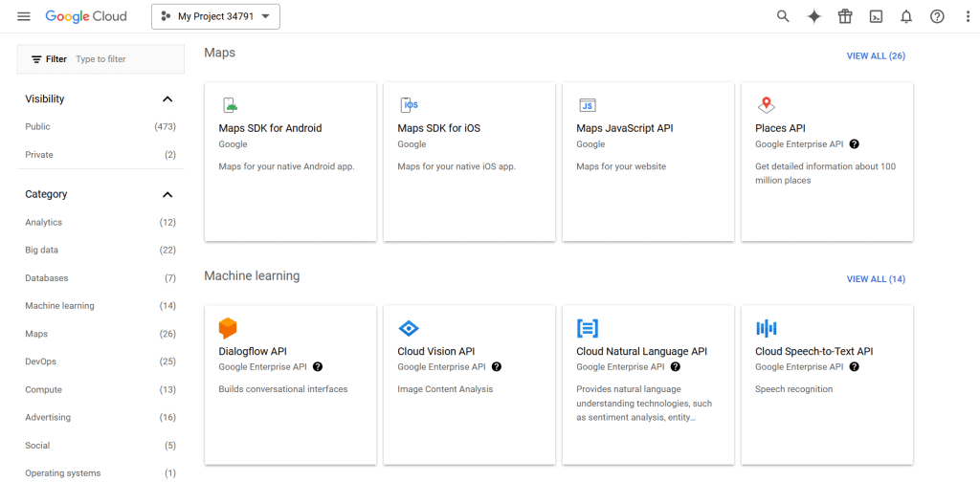The height and width of the screenshot is (482, 980).
Task: Click the gift free trial icon
Action: click(x=844, y=16)
